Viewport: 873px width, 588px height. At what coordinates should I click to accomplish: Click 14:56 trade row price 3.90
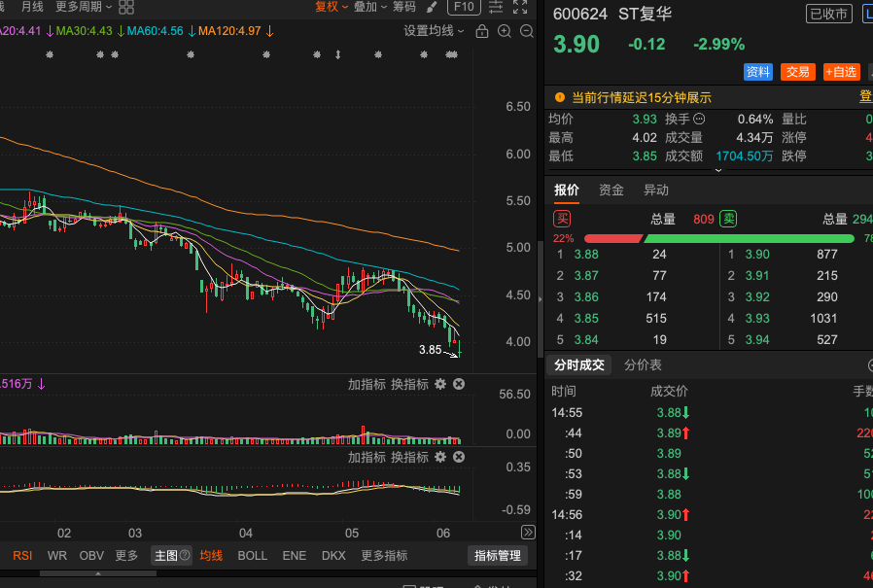[669, 514]
